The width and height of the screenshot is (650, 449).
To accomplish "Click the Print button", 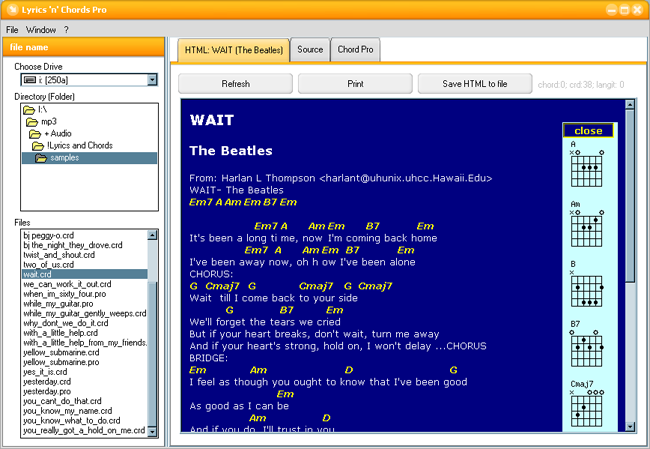I will 355,84.
